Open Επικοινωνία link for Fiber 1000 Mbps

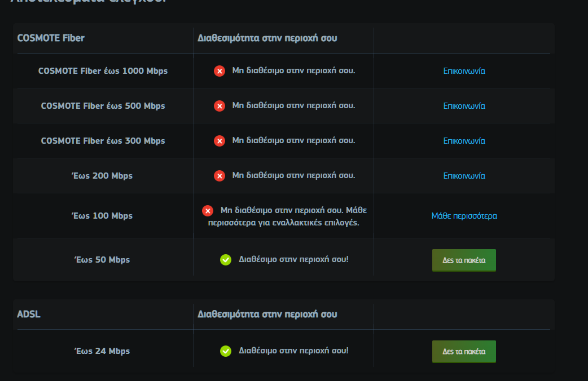pos(464,71)
